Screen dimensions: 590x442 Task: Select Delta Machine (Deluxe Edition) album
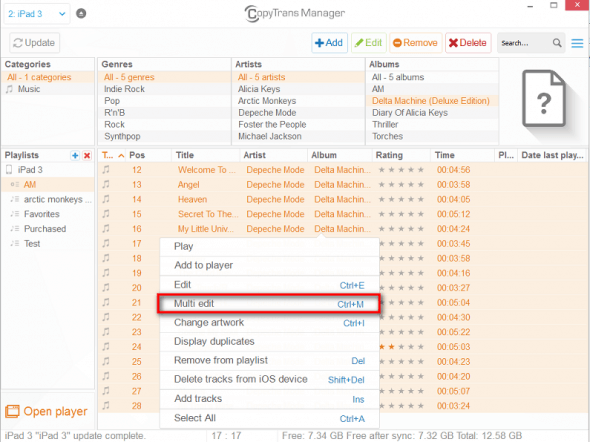pos(432,101)
